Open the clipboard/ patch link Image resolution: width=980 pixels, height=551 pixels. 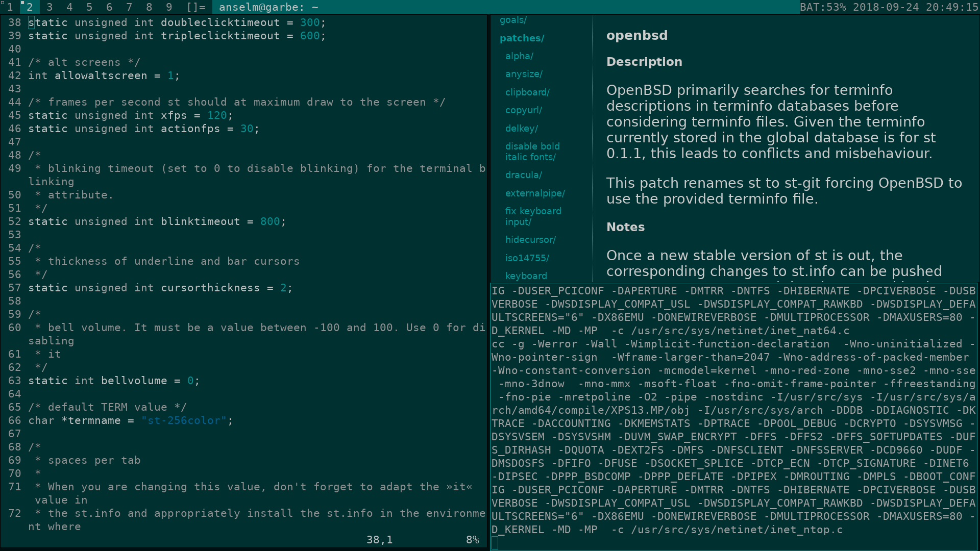527,92
